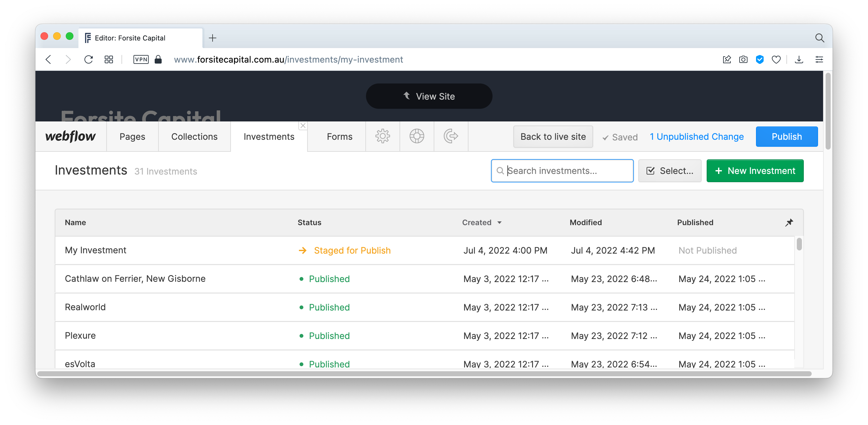Click the table's vertical scrollbar thumb

pos(799,244)
